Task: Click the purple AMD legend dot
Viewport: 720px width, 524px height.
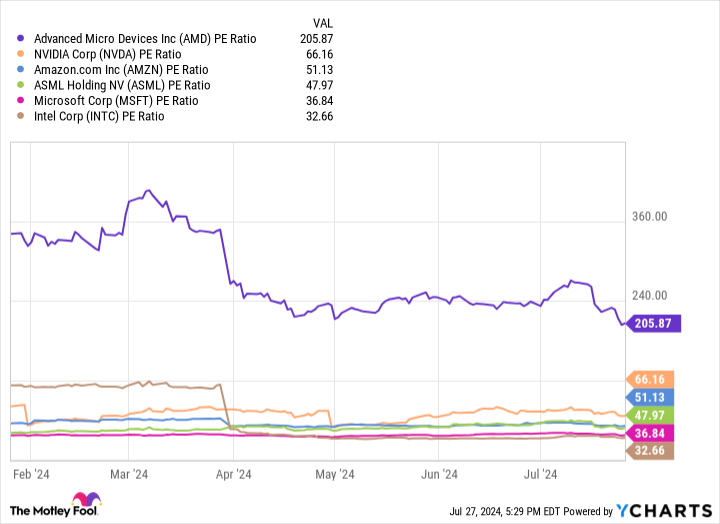Action: coord(20,39)
